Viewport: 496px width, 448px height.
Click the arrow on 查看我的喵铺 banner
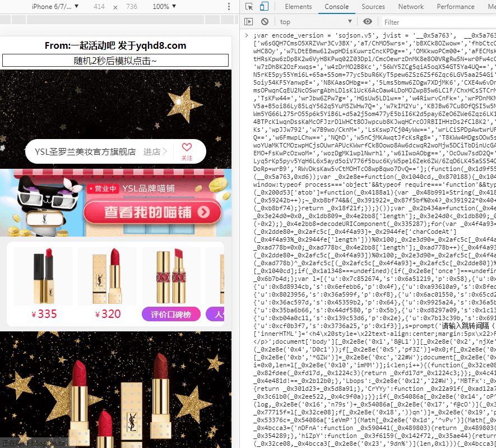pos(203,212)
